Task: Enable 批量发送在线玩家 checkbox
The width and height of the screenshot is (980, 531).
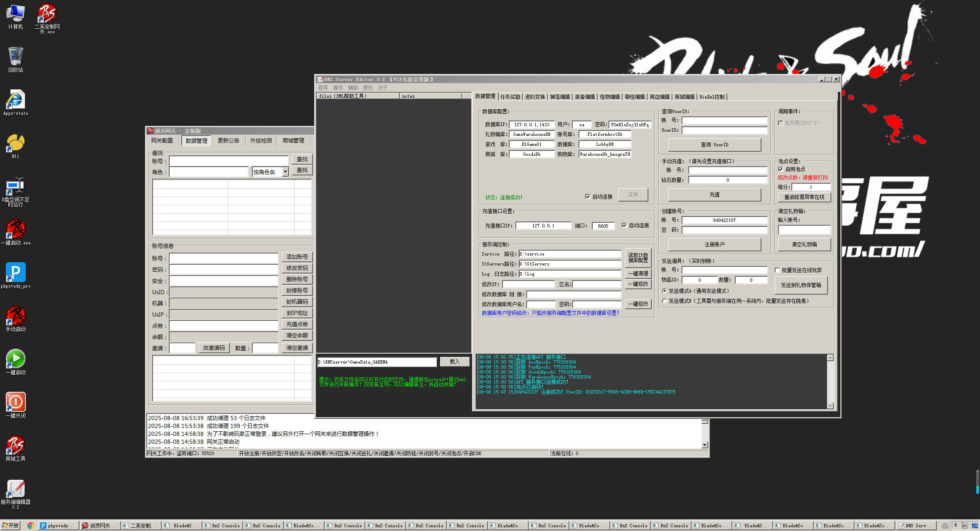Action: (777, 270)
